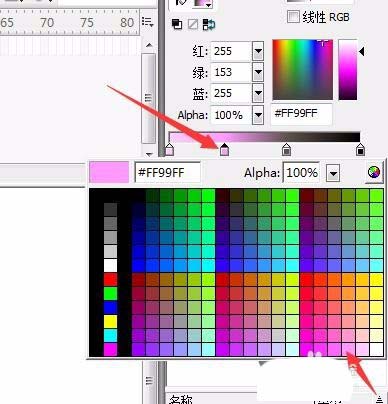The image size is (388, 404).
Task: Pick the white swatch at grid bottom-right corner
Action: point(376,349)
